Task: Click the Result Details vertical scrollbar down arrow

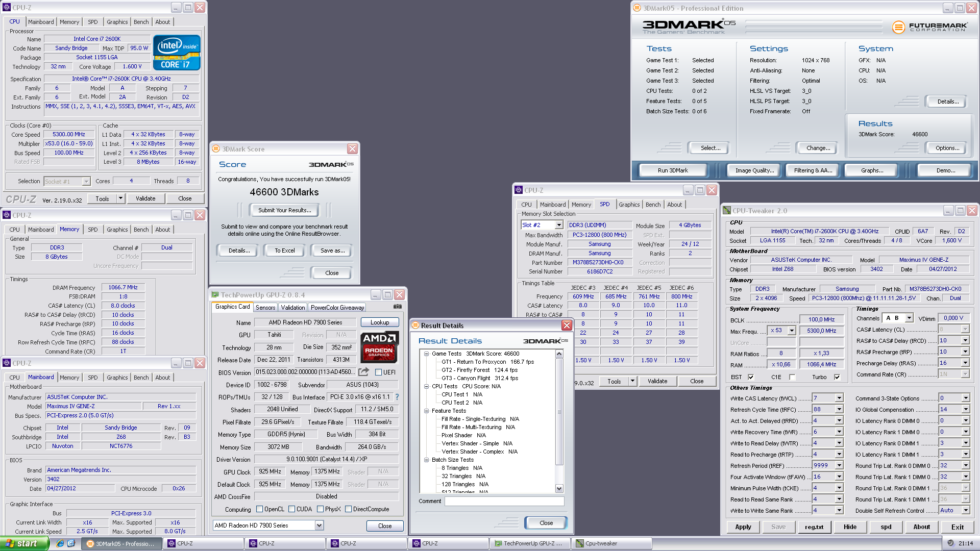Action: click(559, 489)
